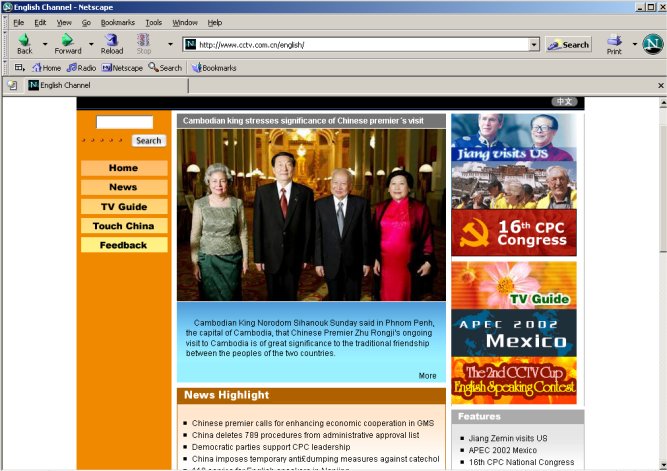Open the File menu

tap(18, 23)
